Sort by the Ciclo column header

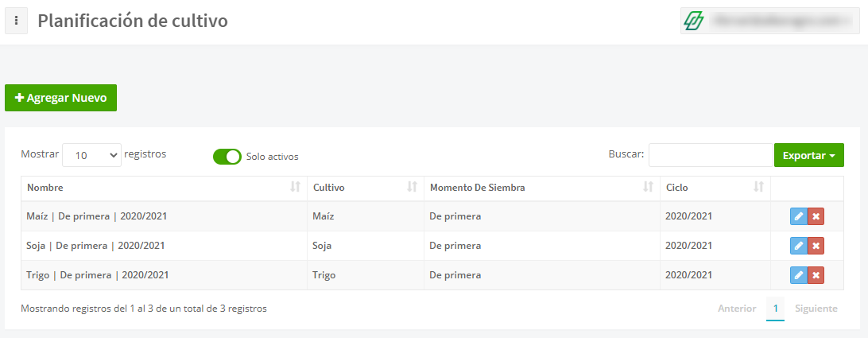[714, 188]
